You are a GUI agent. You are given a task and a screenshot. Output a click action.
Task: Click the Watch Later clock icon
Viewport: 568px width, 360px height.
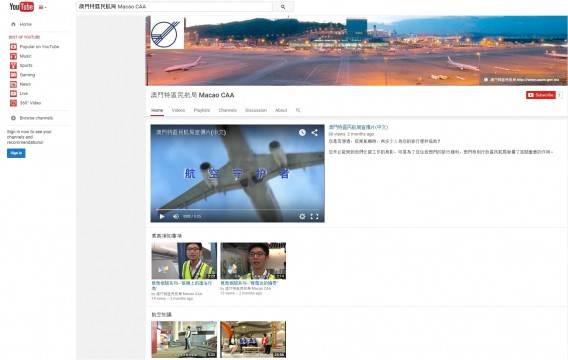tap(302, 133)
